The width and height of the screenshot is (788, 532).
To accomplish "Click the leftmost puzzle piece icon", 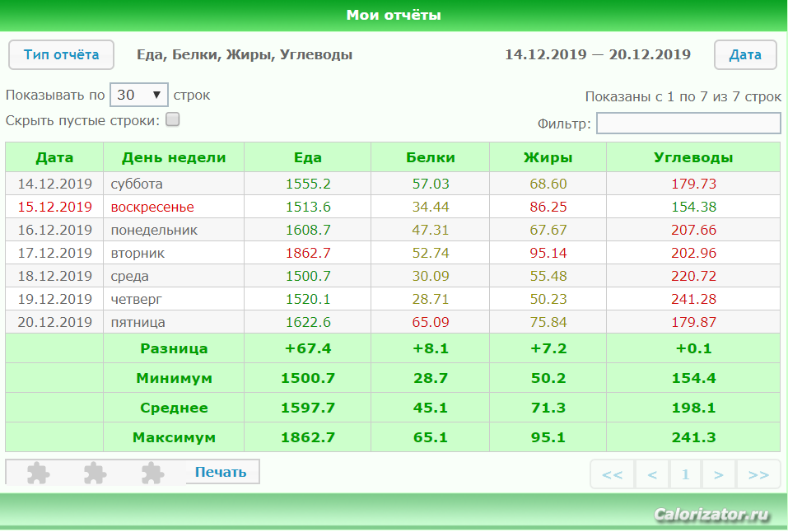I will pyautogui.click(x=38, y=473).
